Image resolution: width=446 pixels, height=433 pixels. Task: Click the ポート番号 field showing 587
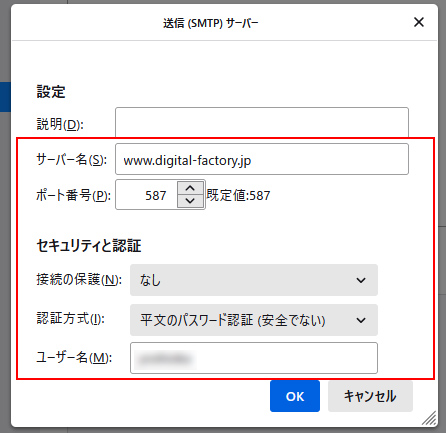(146, 195)
